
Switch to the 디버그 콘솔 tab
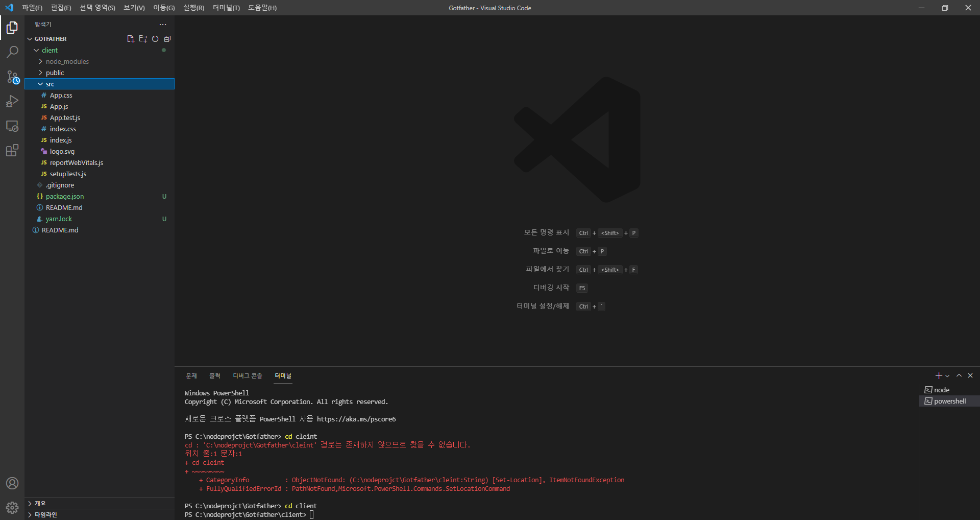(248, 376)
